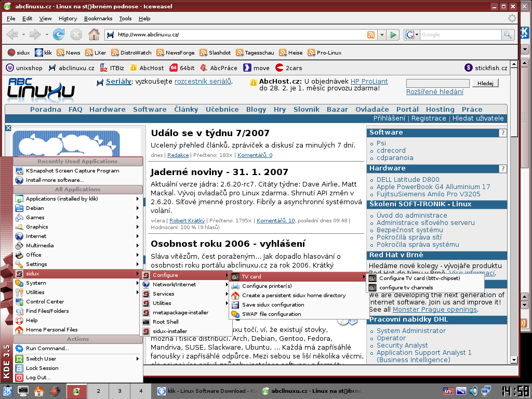
Task: Click the green Go arrow next to address bar
Action: [393, 35]
